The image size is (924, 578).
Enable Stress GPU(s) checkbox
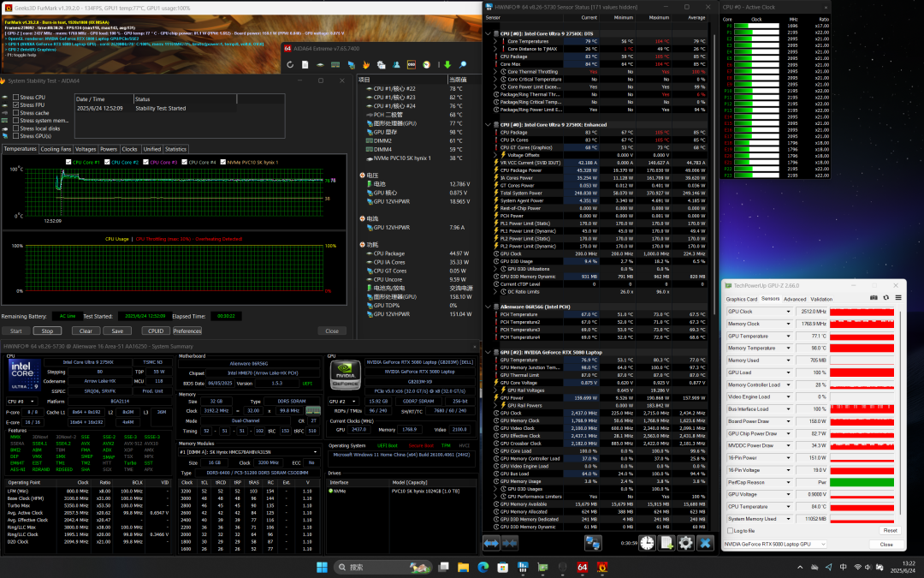click(x=16, y=135)
